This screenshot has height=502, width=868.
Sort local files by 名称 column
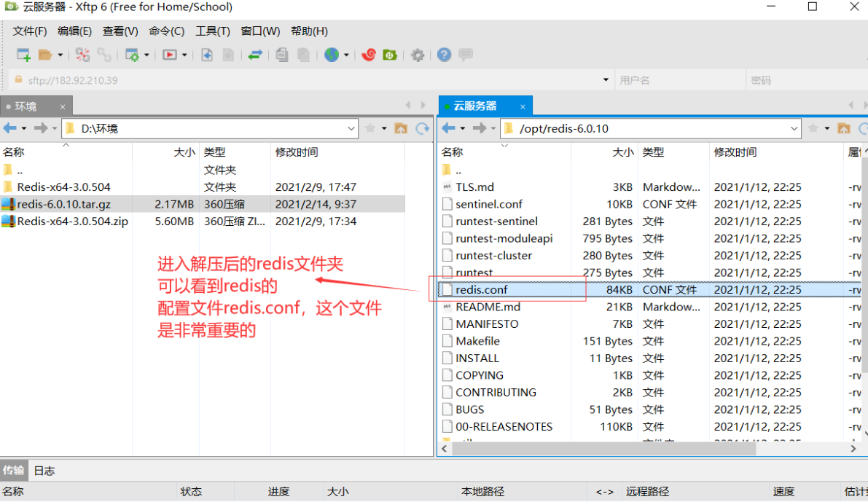[x=66, y=152]
